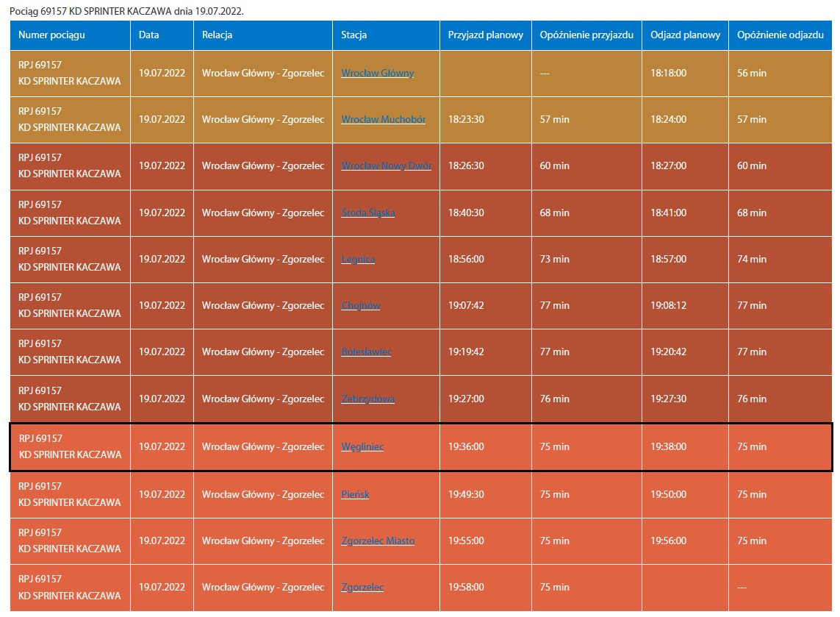The width and height of the screenshot is (840, 617).
Task: Select the Środa Śląska station link
Action: [367, 213]
